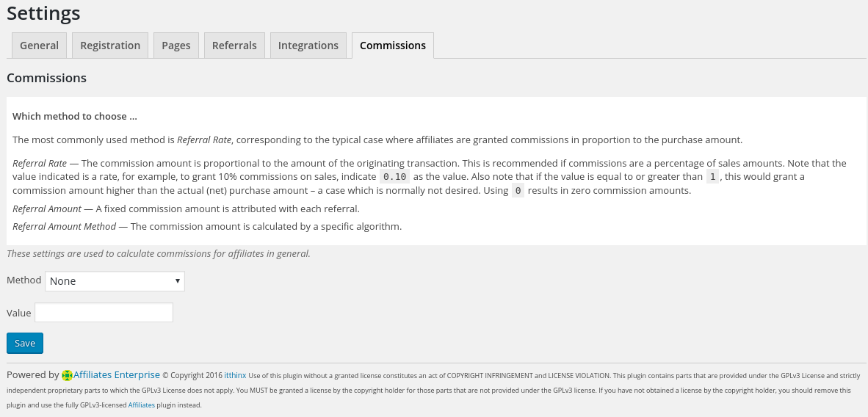Click the 'Which method to choose' heading
Viewport: 868px width, 417px height.
point(75,116)
